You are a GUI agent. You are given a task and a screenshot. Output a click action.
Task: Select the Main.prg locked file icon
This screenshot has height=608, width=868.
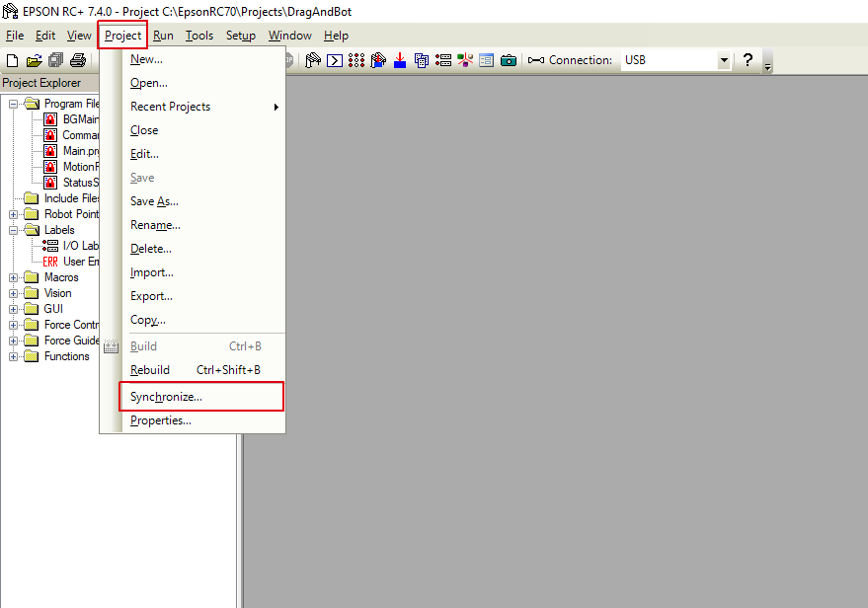tap(50, 151)
